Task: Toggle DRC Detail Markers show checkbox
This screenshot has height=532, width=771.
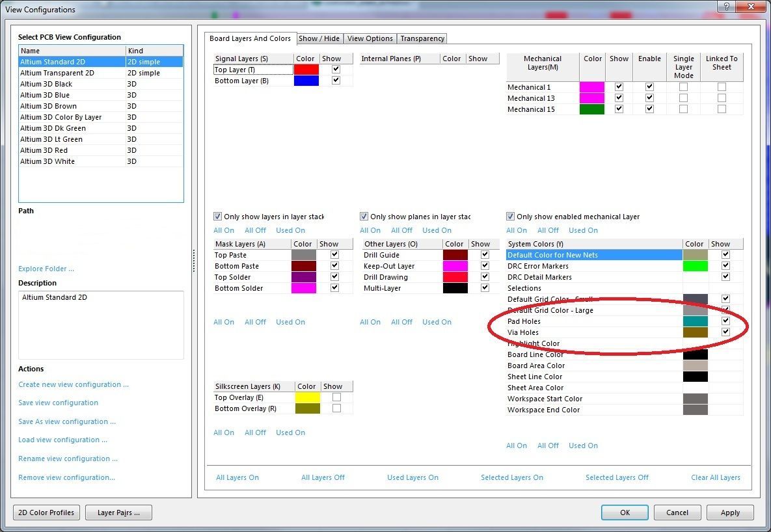Action: 725,276
